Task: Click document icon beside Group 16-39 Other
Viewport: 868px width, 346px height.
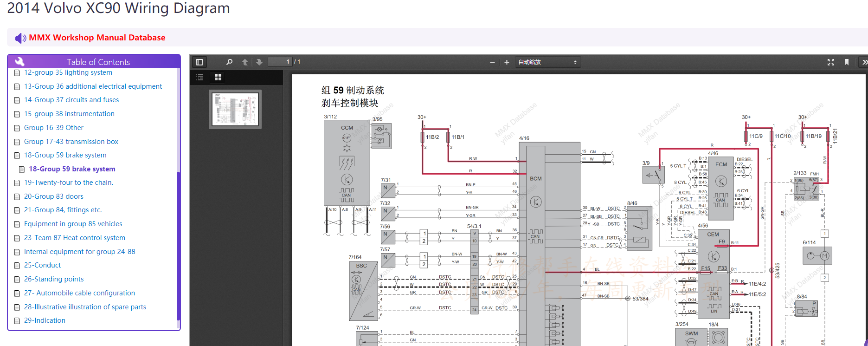Action: [17, 128]
